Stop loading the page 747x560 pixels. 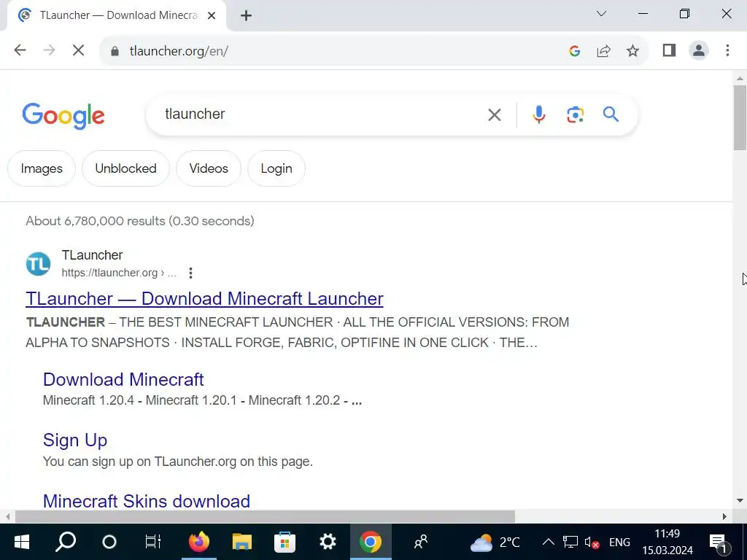79,50
